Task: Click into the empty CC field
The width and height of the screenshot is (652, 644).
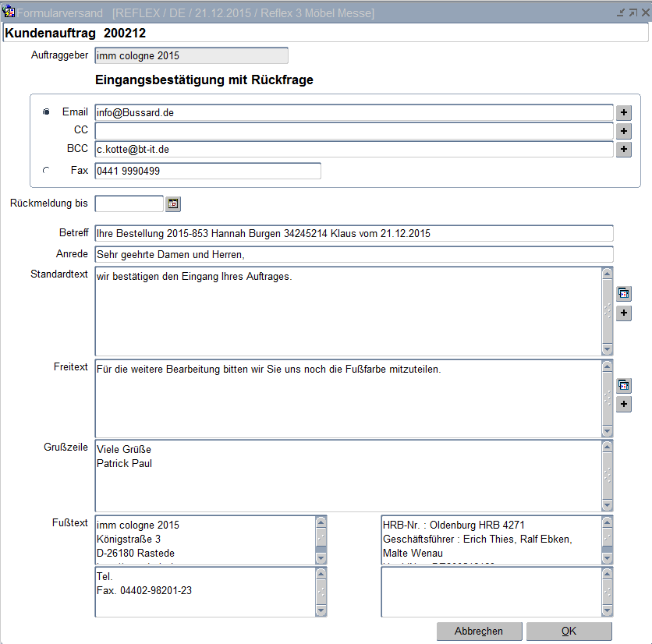Action: (353, 130)
